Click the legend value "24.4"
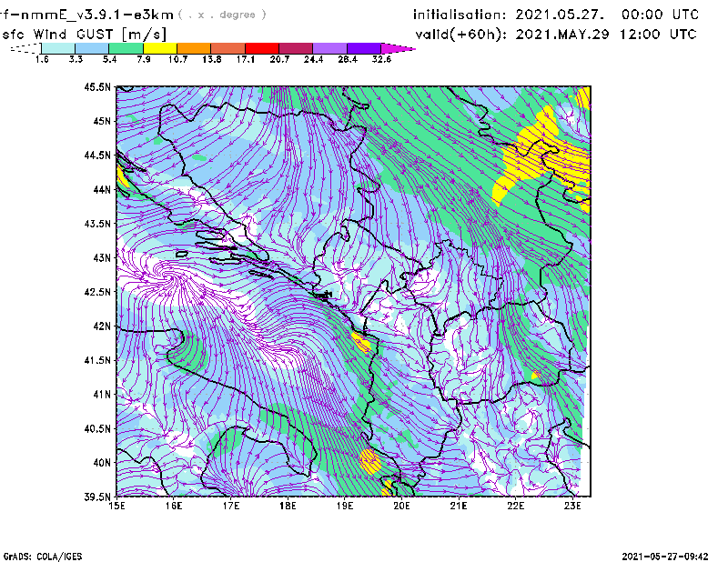Screen dimensions: 728x562 313,59
